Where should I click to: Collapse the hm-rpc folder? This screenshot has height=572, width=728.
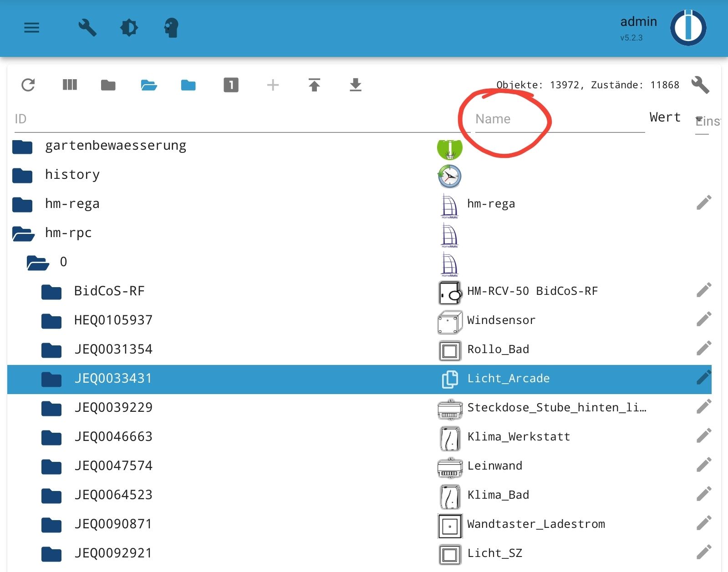pyautogui.click(x=23, y=234)
